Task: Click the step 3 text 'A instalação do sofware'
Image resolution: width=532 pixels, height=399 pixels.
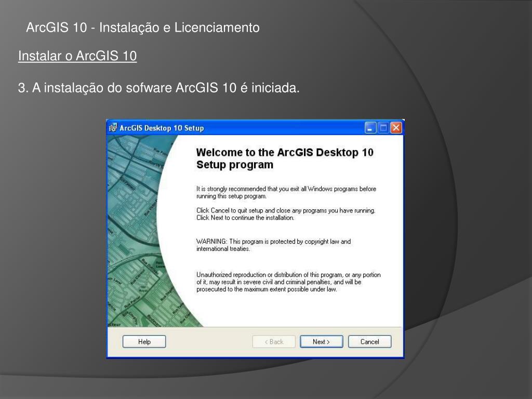Action: click(x=159, y=88)
